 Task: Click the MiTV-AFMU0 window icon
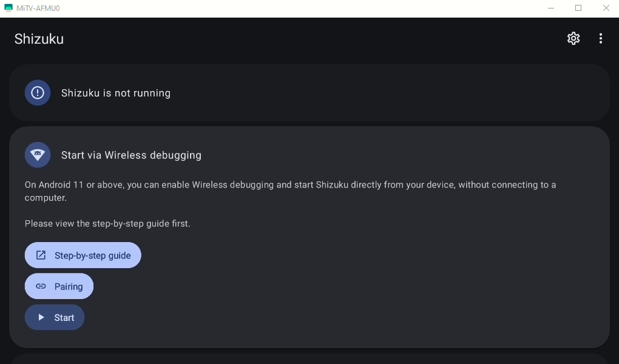(8, 8)
